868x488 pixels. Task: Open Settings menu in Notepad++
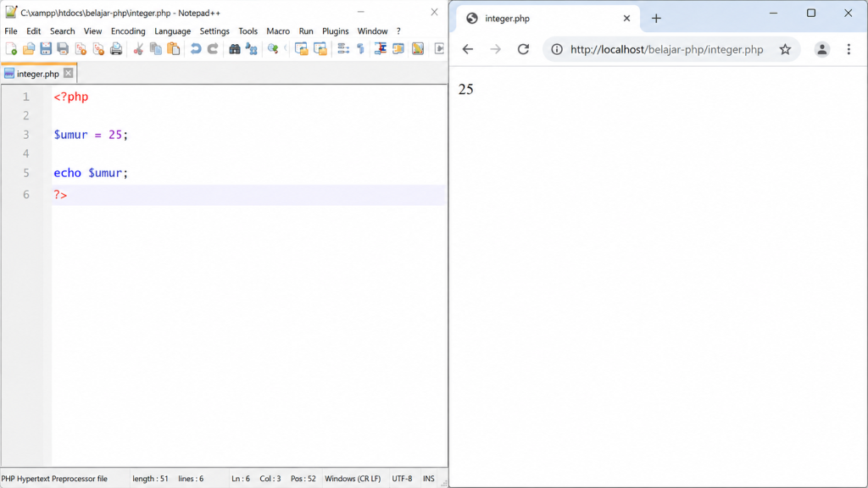click(214, 31)
